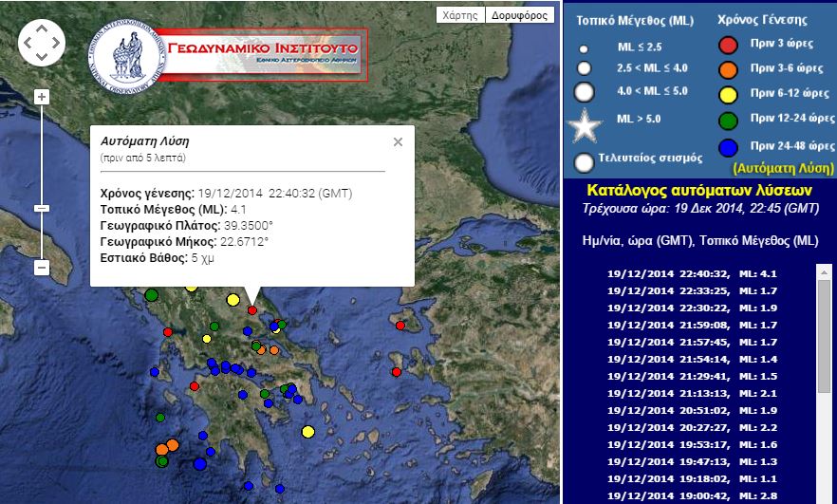Viewport: 837px width, 504px height.
Task: Click the catalog list scrollbar thumb
Action: (824, 336)
